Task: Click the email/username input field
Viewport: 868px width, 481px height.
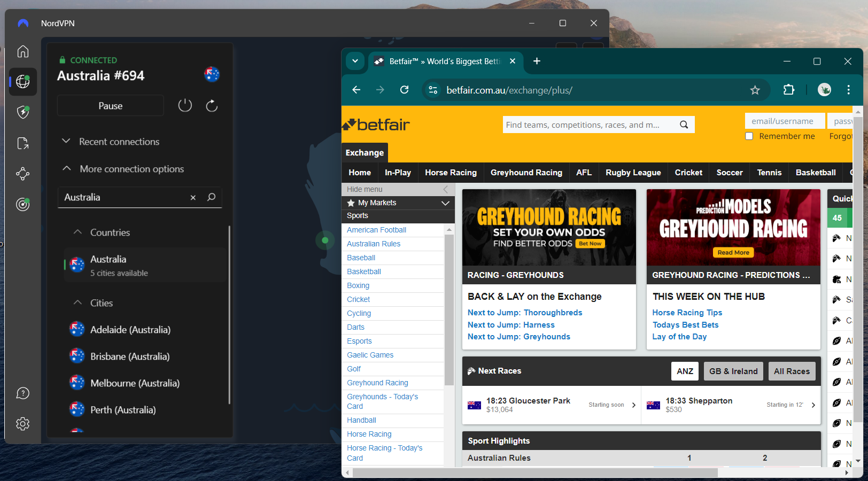Action: click(x=785, y=121)
